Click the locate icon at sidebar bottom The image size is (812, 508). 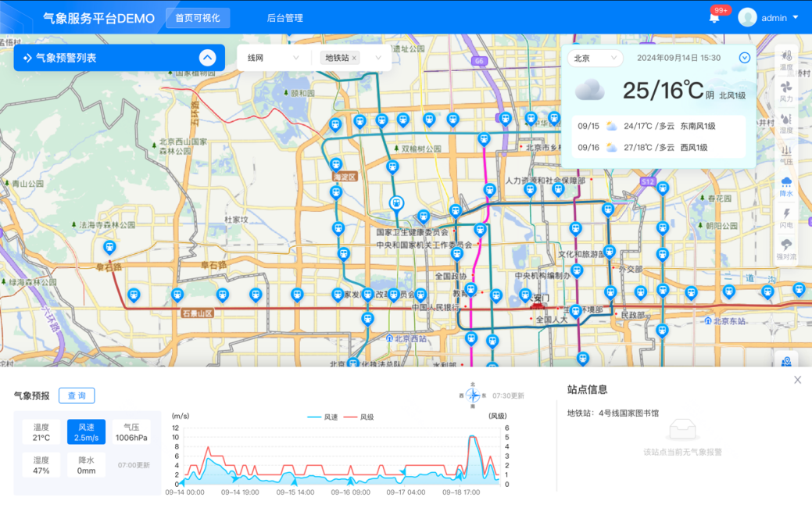(786, 361)
